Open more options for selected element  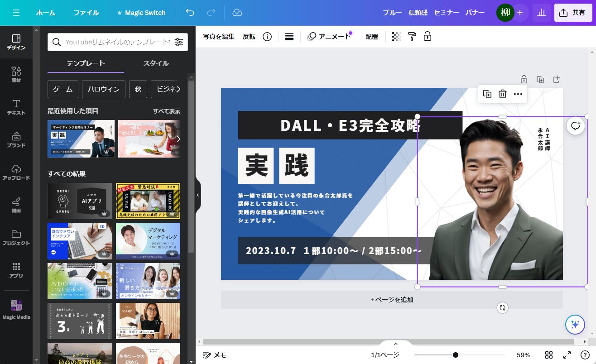[x=518, y=94]
